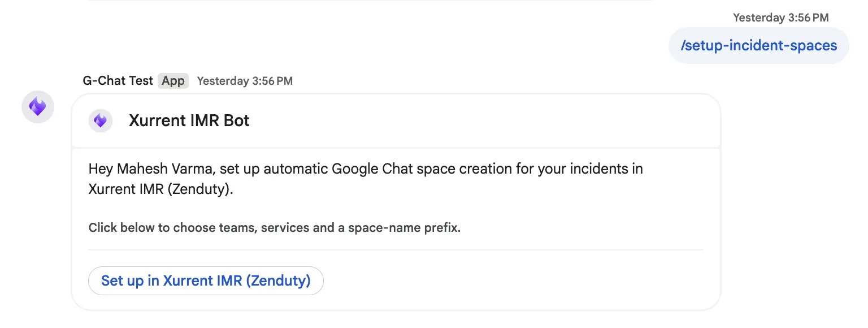Click the App badge beside G-Chat Test
This screenshot has height=328, width=868.
pos(173,81)
